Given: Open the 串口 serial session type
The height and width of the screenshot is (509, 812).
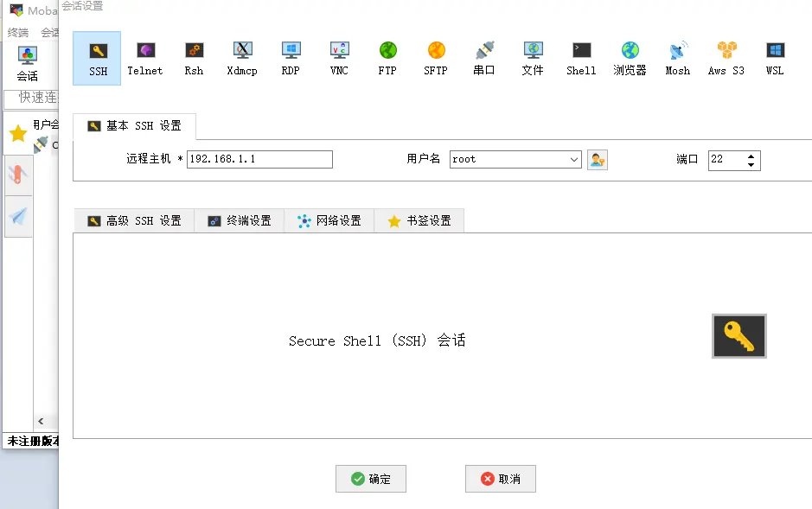Looking at the screenshot, I should tap(483, 58).
